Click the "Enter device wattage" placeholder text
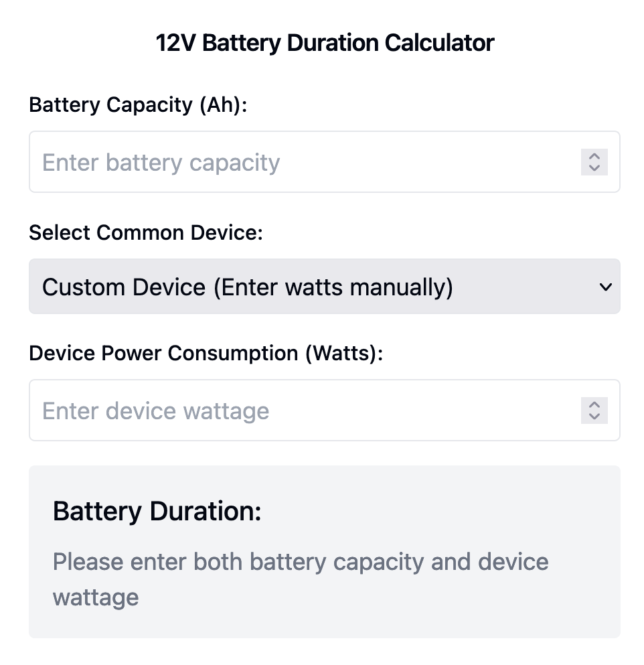The width and height of the screenshot is (644, 665). pos(155,411)
